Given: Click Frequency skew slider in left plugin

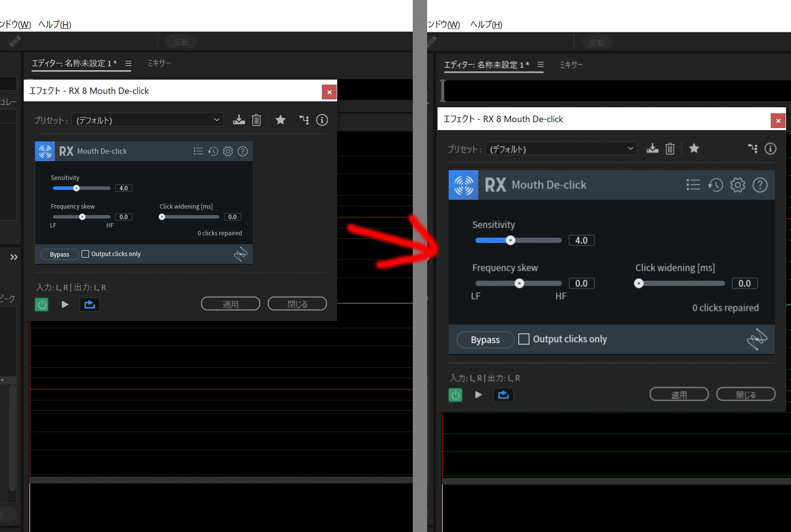Looking at the screenshot, I should (82, 217).
